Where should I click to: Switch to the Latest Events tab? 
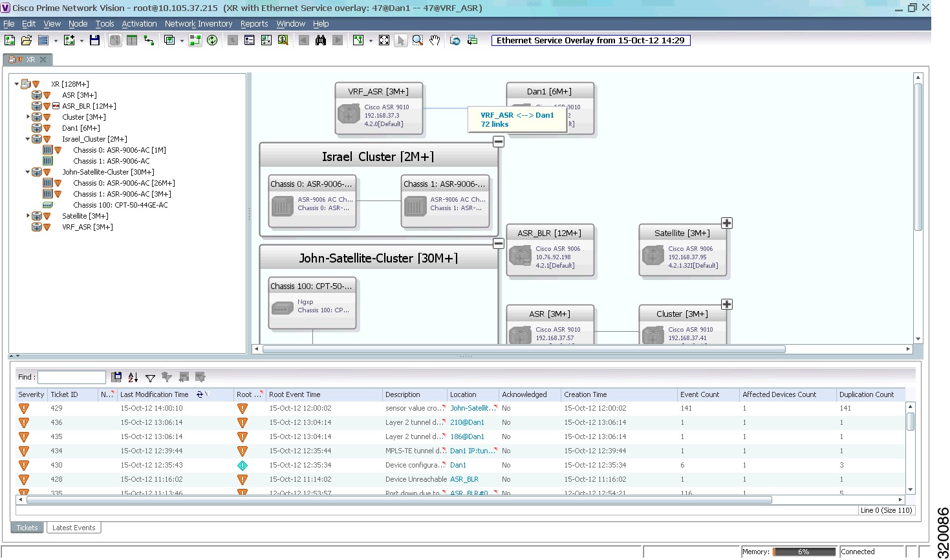point(74,528)
